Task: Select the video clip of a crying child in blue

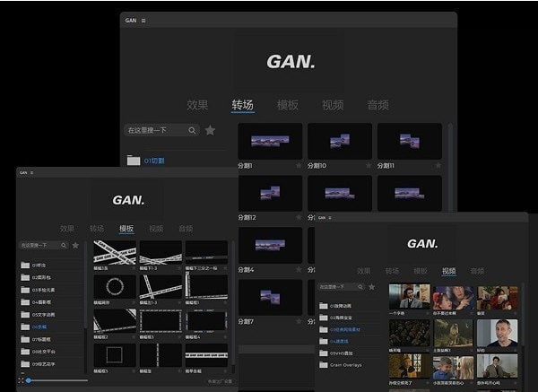Action: click(x=453, y=367)
